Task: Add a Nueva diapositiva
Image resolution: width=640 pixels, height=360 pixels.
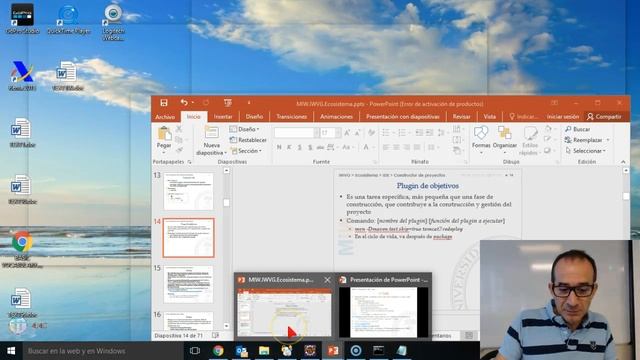Action: [211, 141]
